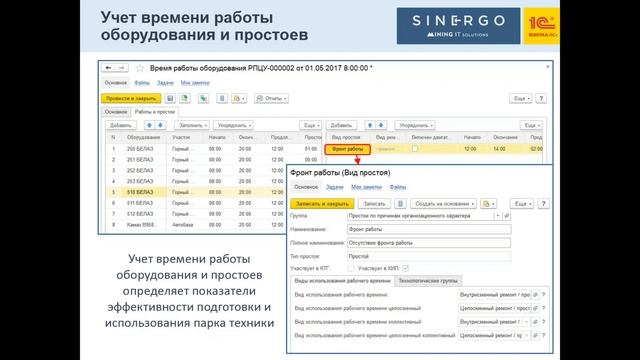Click the Провести и закрыть button

[x=131, y=98]
